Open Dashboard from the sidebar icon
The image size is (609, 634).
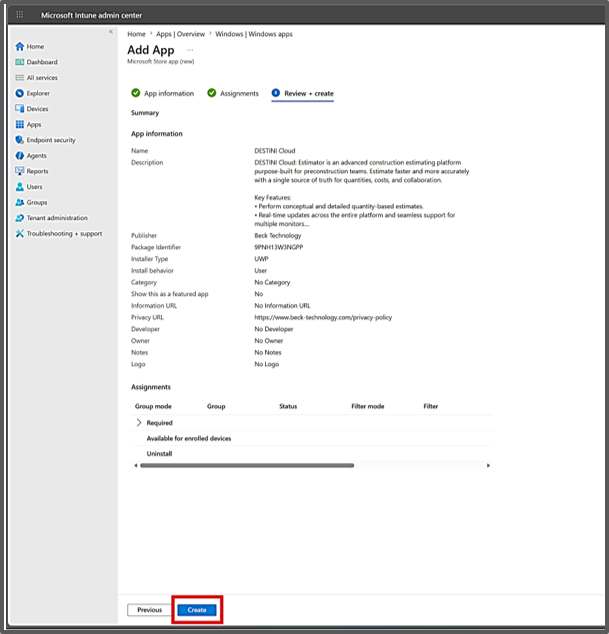click(19, 62)
